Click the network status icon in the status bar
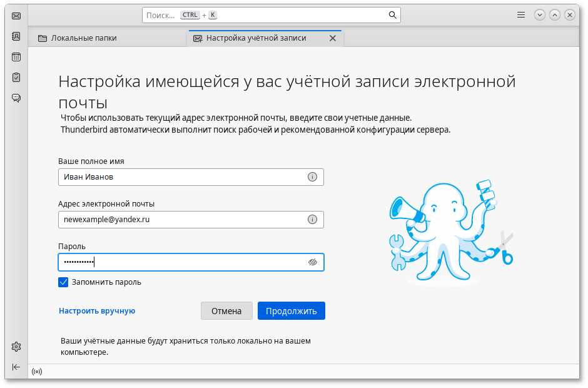Image resolution: width=588 pixels, height=388 pixels. pos(36,371)
